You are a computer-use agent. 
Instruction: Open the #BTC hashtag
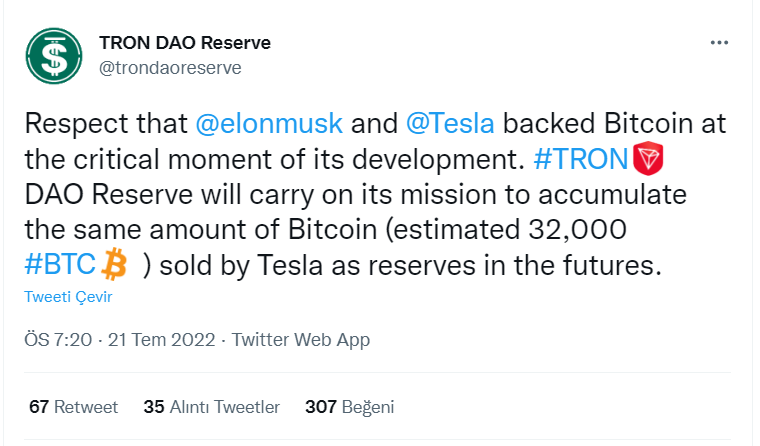click(x=60, y=265)
